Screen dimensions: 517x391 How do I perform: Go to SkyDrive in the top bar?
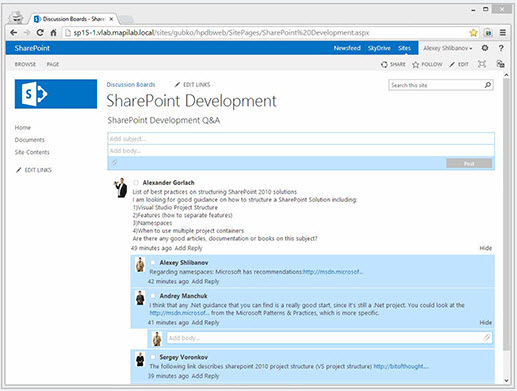[379, 48]
